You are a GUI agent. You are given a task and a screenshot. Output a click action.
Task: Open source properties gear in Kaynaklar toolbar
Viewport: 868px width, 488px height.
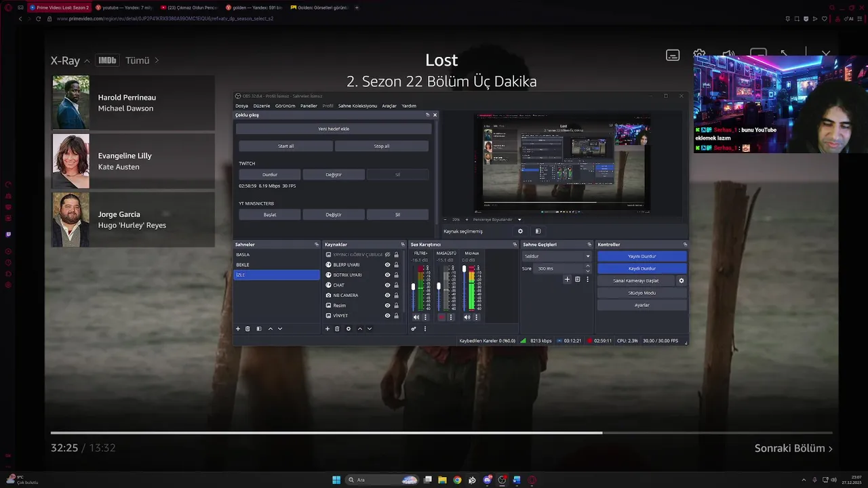[349, 329]
